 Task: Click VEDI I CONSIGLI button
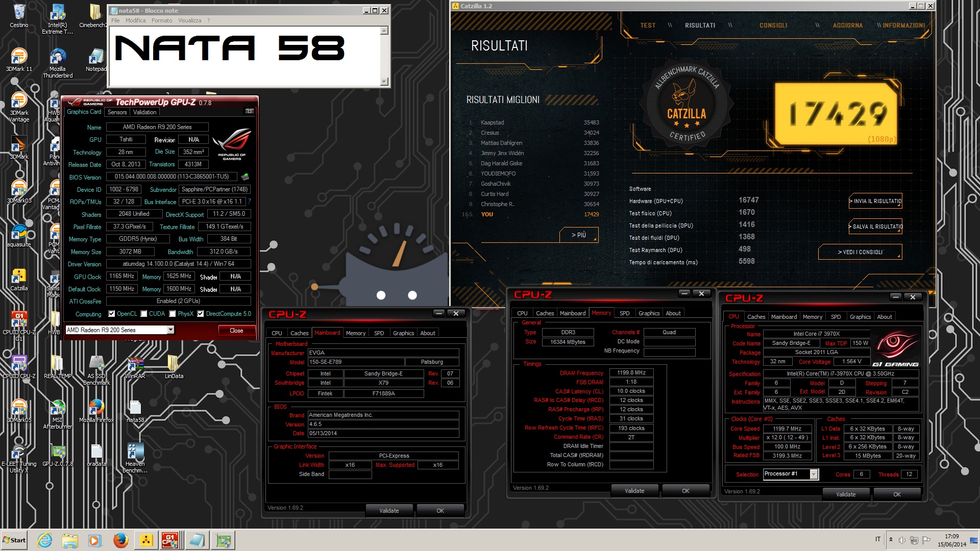coord(860,252)
